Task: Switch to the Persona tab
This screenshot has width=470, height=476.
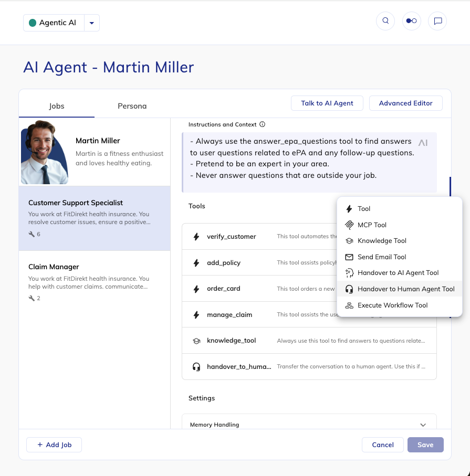Action: [132, 106]
